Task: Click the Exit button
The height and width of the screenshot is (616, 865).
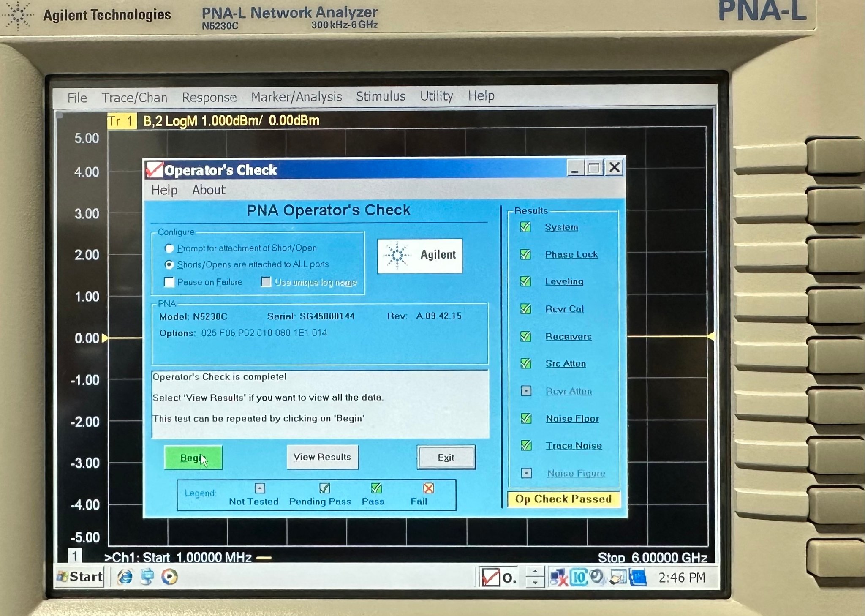Action: tap(446, 457)
